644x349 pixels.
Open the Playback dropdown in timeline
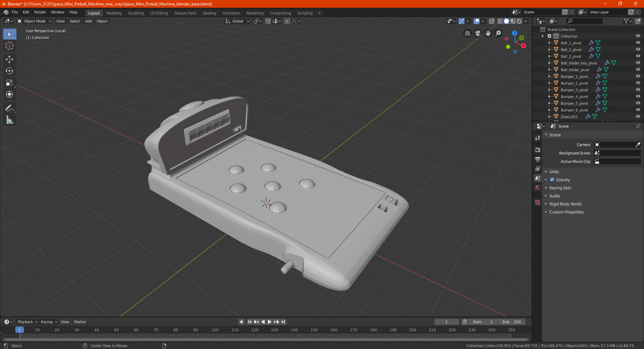pyautogui.click(x=28, y=322)
